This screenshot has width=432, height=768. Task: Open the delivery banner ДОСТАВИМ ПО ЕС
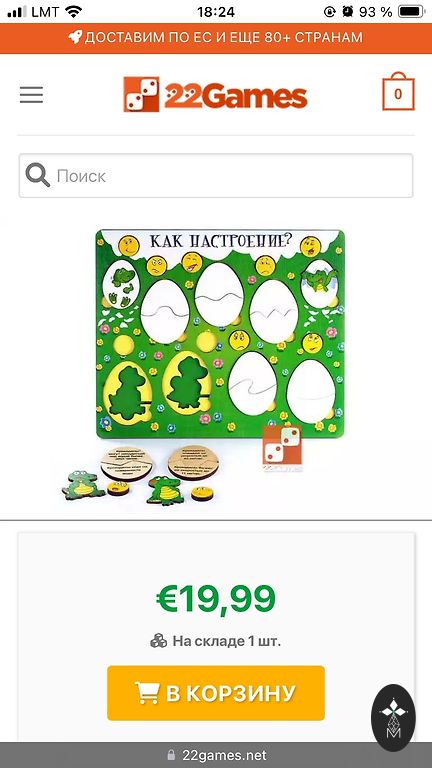click(216, 37)
